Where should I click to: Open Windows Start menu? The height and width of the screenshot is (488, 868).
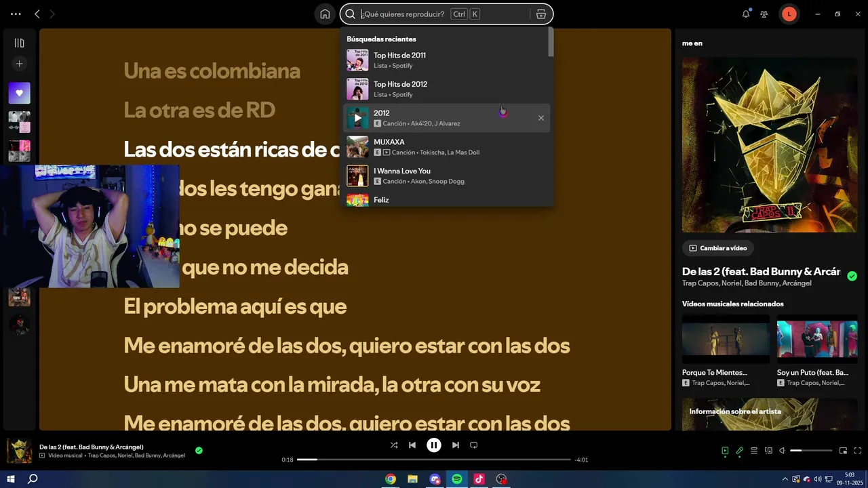click(11, 479)
